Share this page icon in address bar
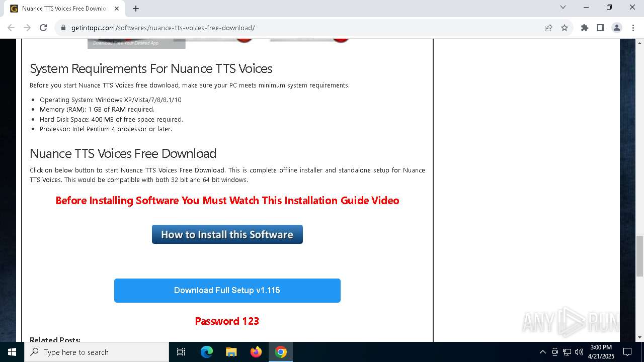The height and width of the screenshot is (362, 644). [548, 28]
